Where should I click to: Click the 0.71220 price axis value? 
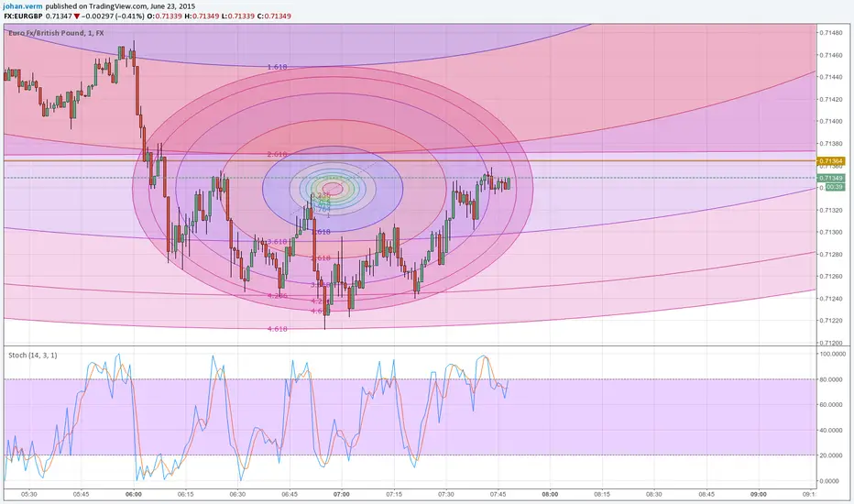[x=832, y=321]
